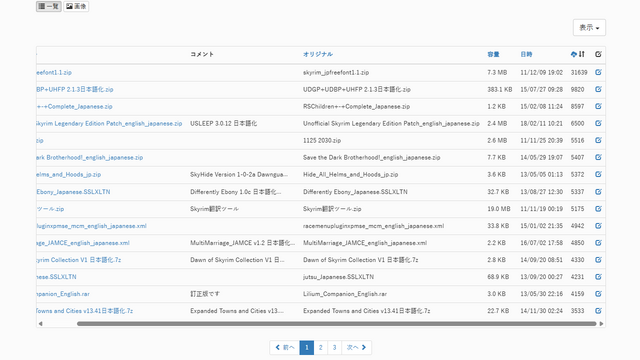This screenshot has height=360, width=640.
Task: Open the 表示 dropdown
Action: click(589, 28)
